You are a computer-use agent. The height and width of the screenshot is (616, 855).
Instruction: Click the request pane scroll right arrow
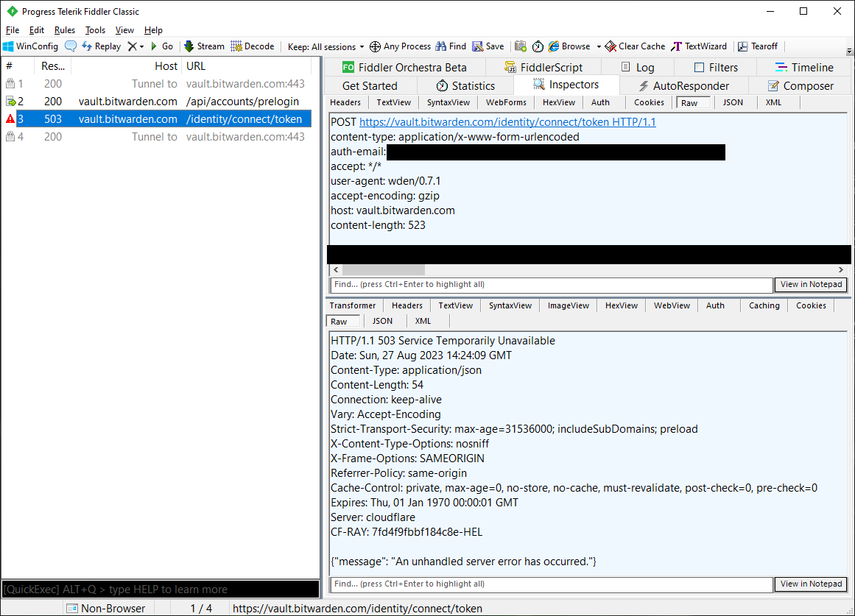(841, 270)
